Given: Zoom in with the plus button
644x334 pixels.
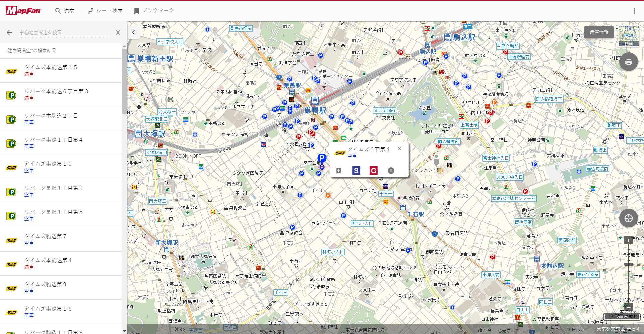Looking at the screenshot, I should click(x=629, y=240).
